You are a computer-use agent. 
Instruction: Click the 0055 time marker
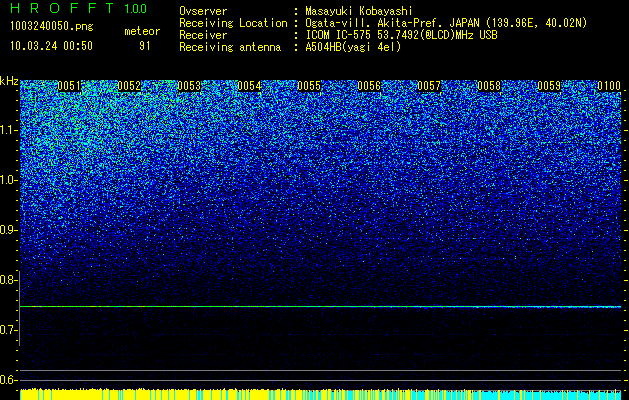click(309, 86)
